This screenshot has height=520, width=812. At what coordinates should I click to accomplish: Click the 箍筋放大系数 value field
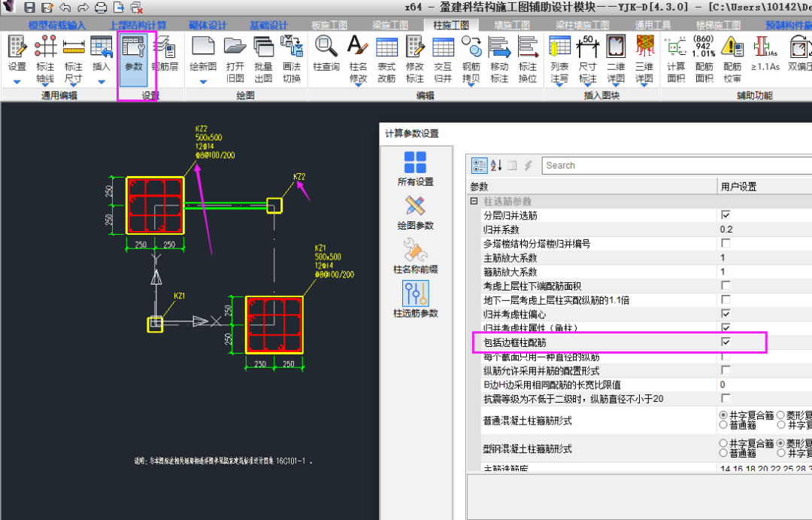765,272
